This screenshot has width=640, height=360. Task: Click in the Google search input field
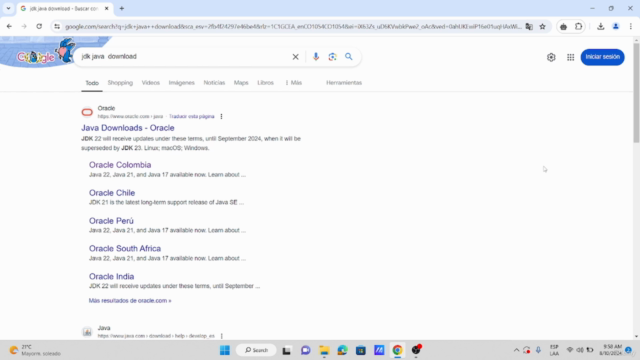coord(184,57)
